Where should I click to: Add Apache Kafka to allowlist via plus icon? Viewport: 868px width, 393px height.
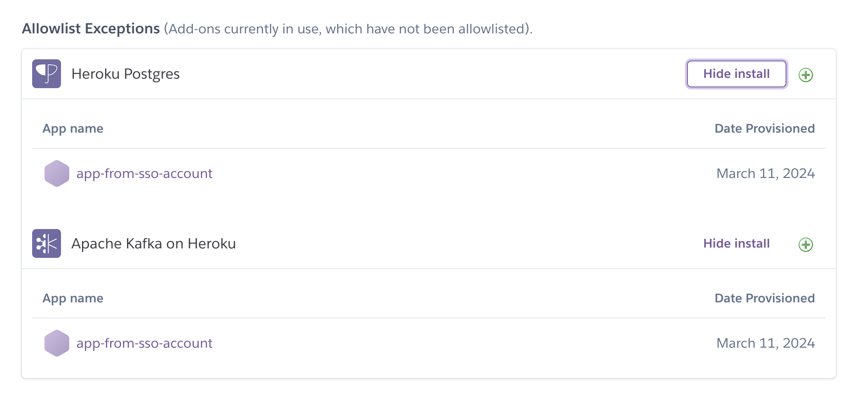806,245
